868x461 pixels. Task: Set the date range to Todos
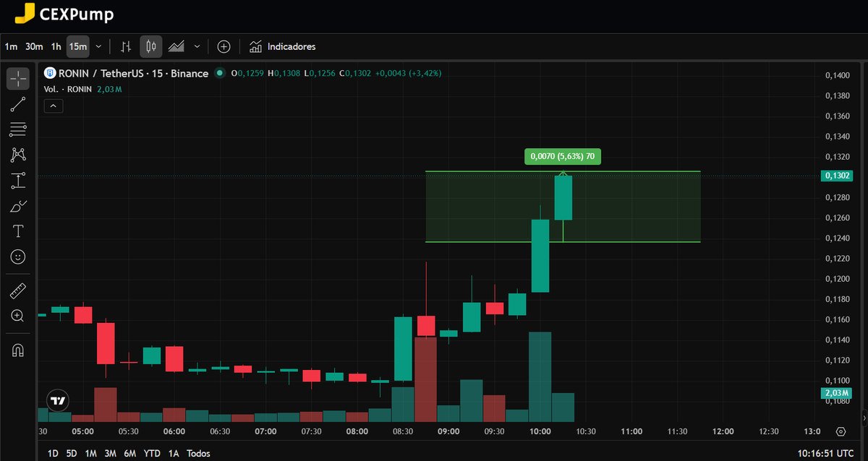[198, 453]
